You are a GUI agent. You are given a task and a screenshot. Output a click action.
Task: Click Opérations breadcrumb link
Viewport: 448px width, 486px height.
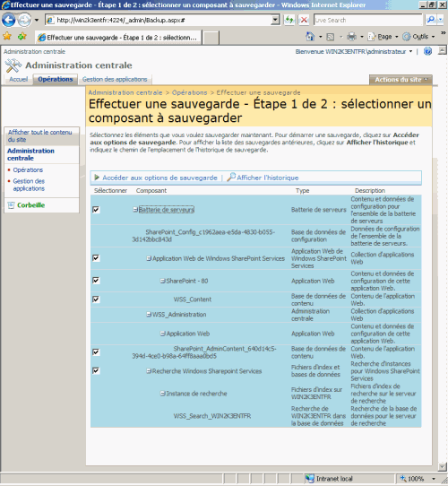click(x=189, y=92)
